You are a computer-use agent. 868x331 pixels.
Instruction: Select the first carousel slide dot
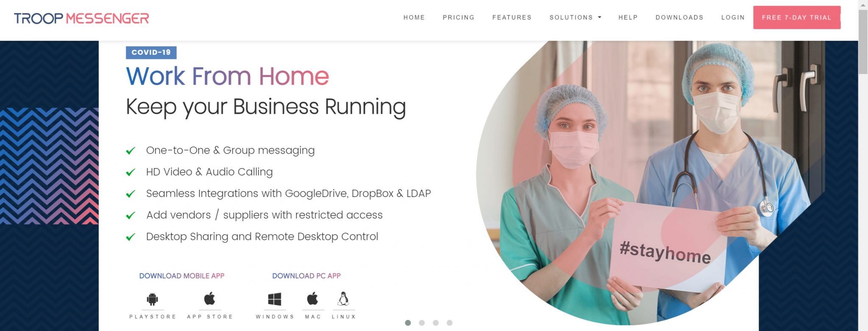coord(408,323)
